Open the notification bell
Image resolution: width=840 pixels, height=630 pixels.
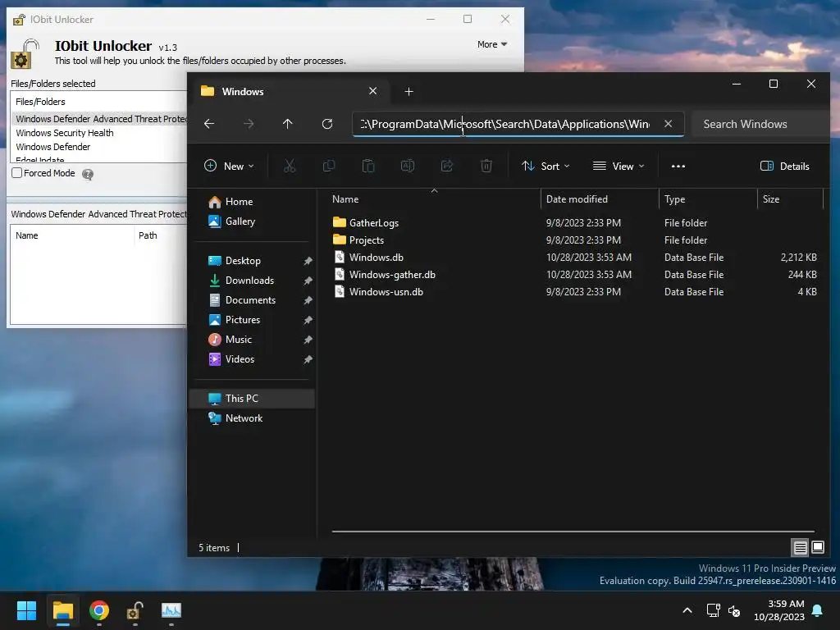coord(818,610)
